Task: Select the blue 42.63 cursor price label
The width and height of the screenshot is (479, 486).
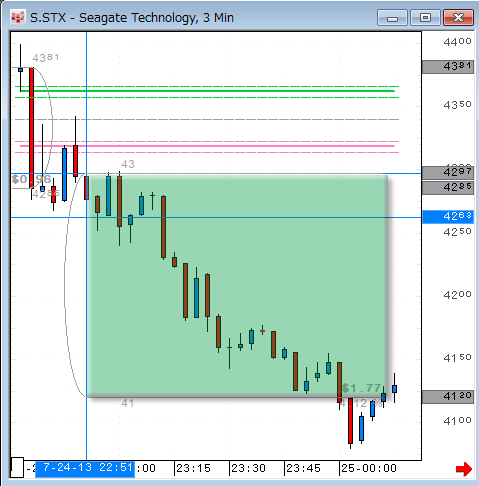Action: pyautogui.click(x=448, y=217)
